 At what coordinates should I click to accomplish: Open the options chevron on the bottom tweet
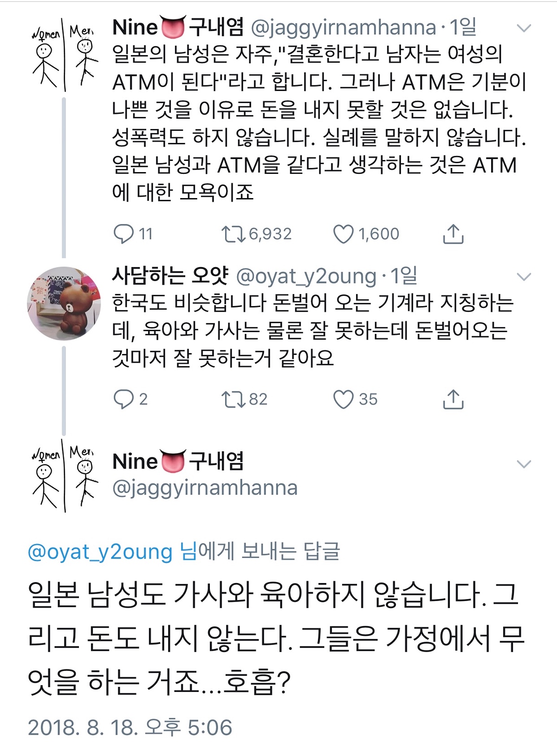pos(524,464)
